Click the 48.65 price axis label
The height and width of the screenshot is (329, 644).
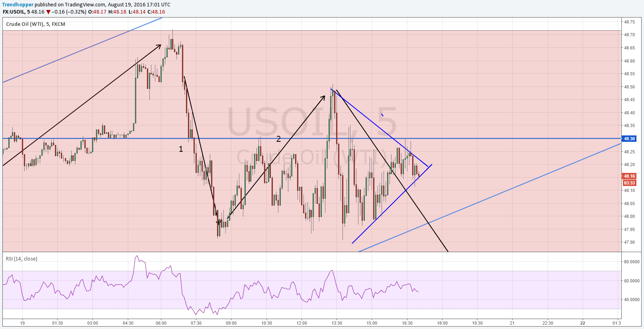(629, 48)
